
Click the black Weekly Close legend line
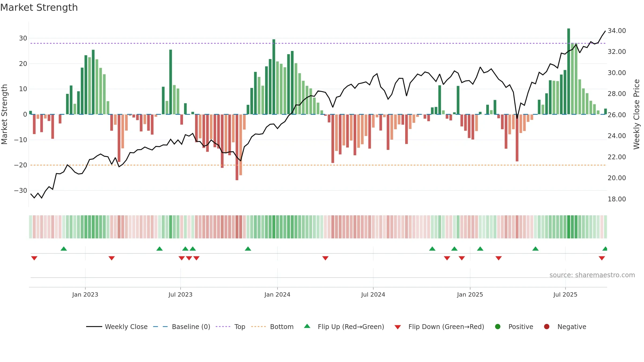(x=94, y=327)
